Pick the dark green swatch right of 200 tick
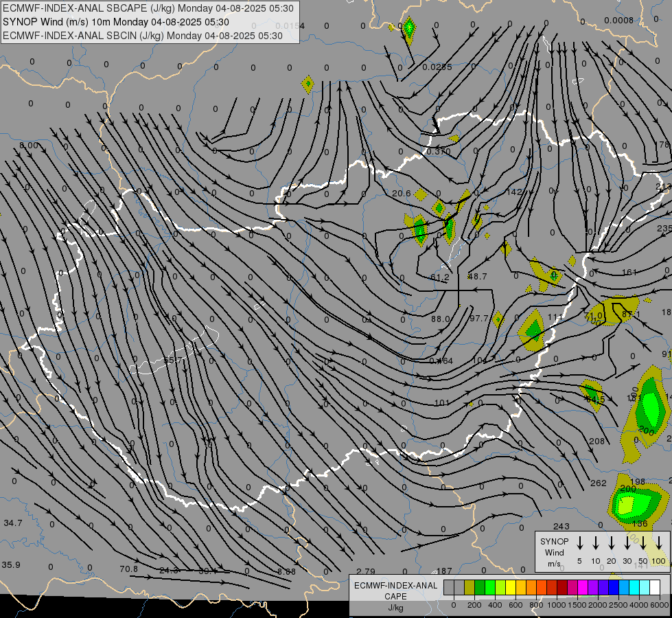Screen dimensions: 672x618 (480, 588)
